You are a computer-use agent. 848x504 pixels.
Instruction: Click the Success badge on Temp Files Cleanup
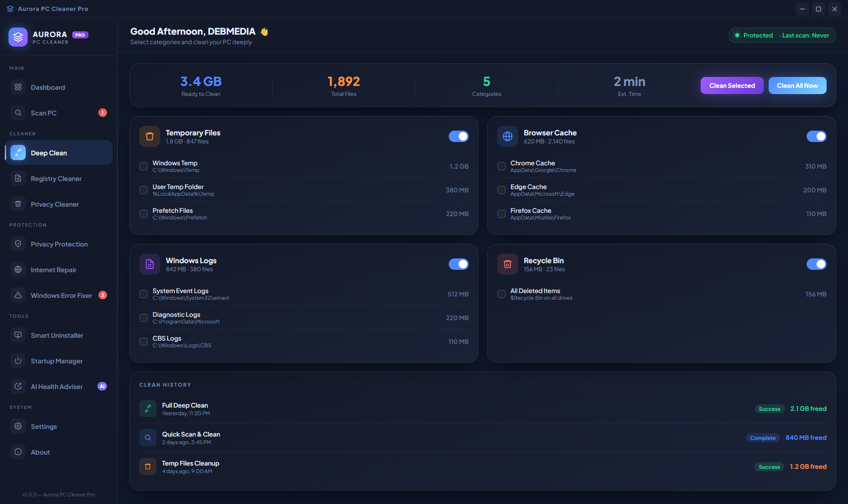coord(770,467)
